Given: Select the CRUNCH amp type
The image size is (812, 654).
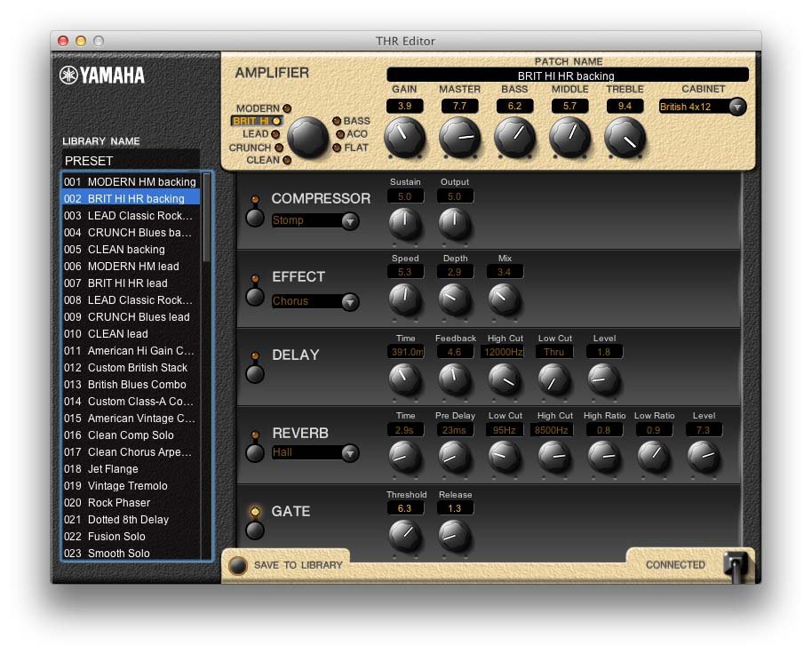Looking at the screenshot, I should (256, 148).
